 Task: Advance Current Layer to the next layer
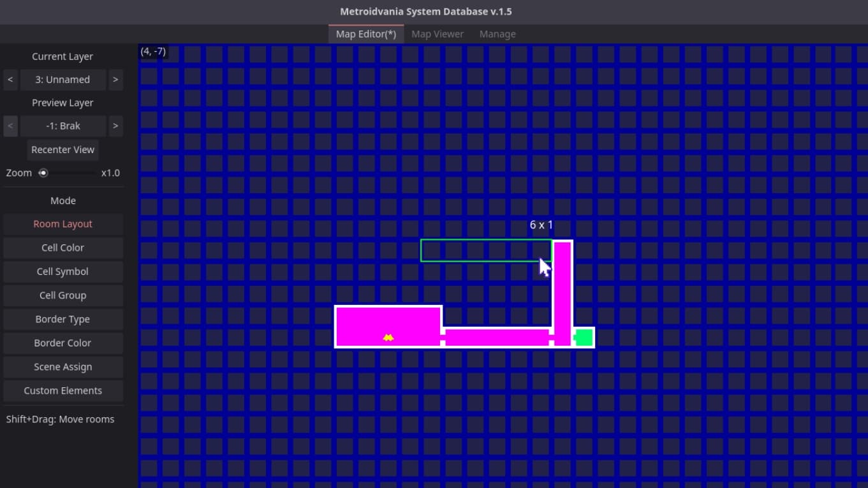click(115, 79)
